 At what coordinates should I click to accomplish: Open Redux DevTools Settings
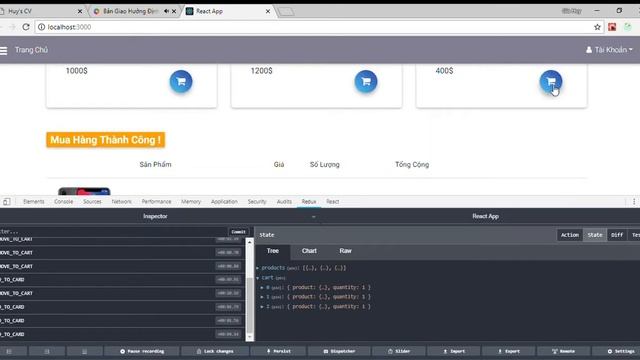[x=620, y=351]
